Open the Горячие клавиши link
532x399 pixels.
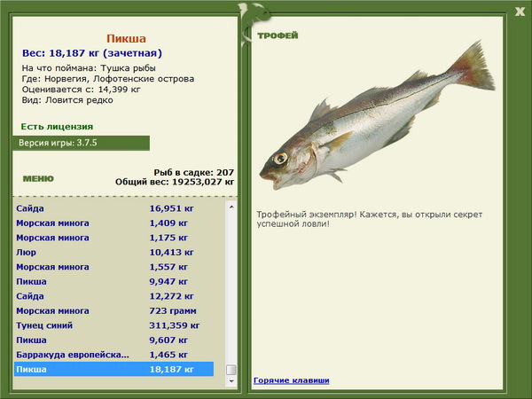tap(292, 380)
